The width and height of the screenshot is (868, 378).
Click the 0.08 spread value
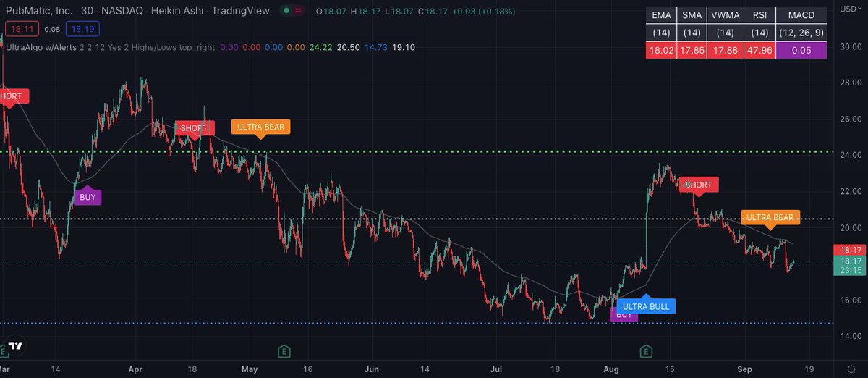click(x=51, y=30)
